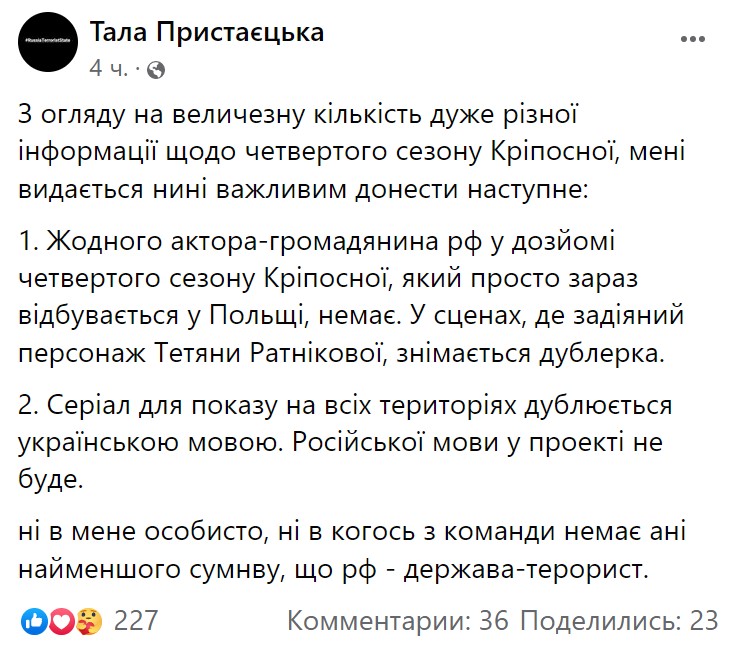
Task: View 'Поделились: 23' shares list
Action: click(x=620, y=621)
